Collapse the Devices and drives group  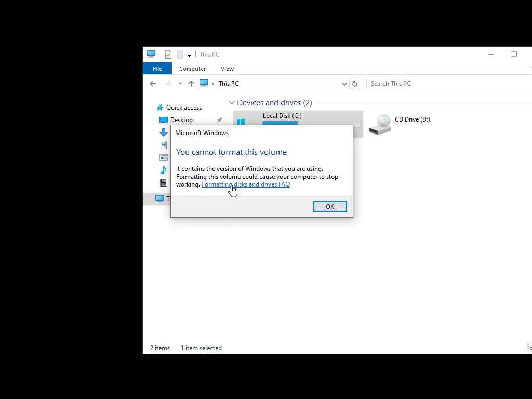(232, 102)
